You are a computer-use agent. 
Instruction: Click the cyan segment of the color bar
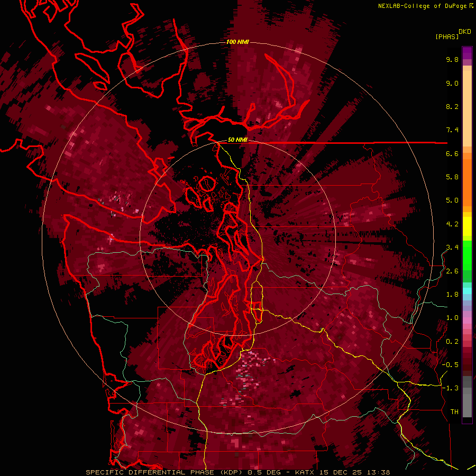(467, 291)
